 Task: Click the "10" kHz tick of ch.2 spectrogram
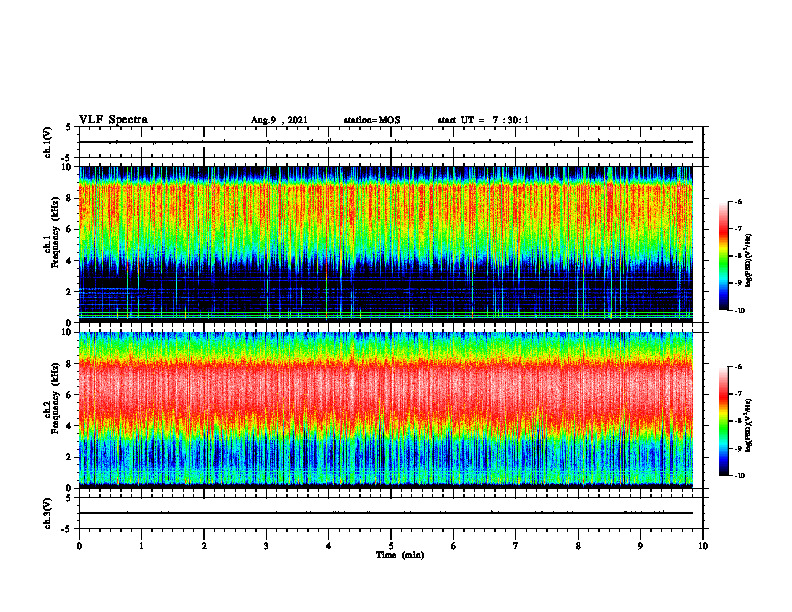(x=68, y=332)
